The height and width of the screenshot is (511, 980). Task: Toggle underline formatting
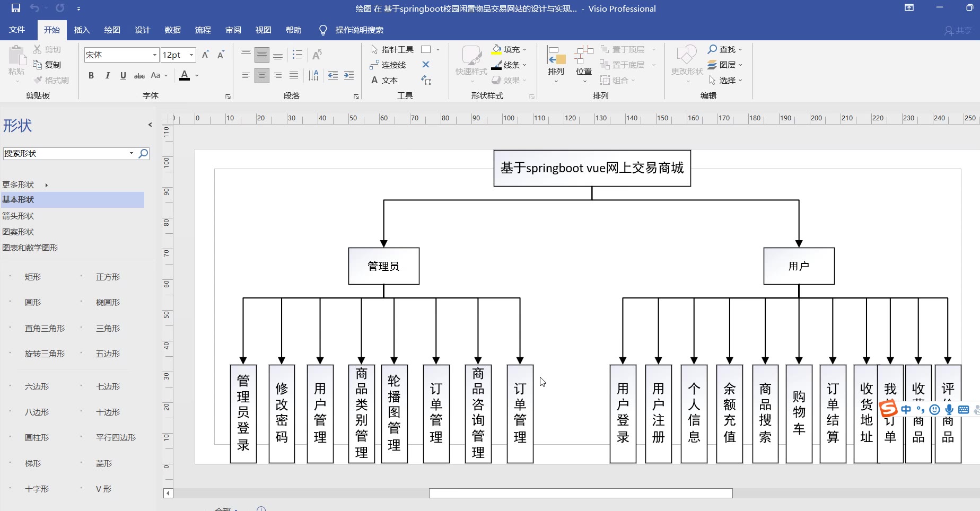point(123,75)
